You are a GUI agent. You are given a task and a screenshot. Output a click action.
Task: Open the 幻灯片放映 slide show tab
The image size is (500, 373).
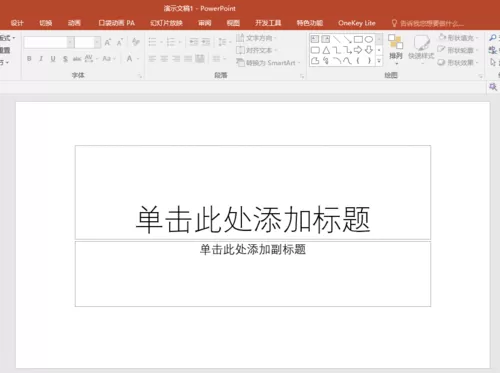pos(166,23)
